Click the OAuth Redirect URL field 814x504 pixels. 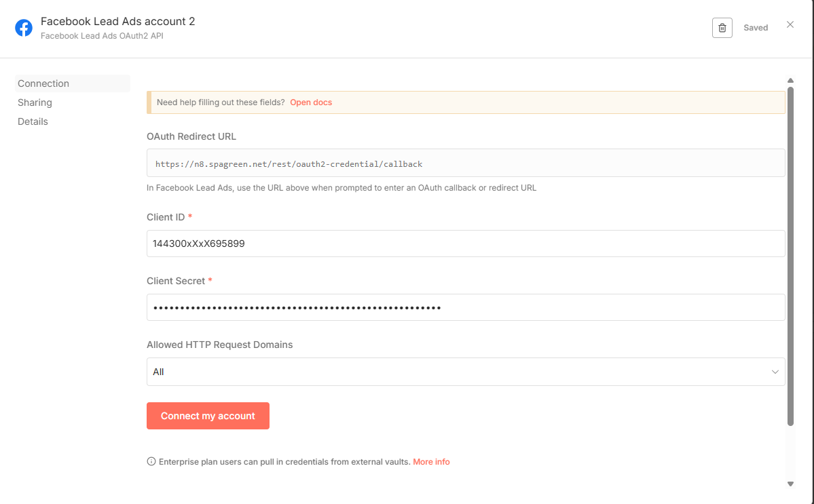(466, 163)
